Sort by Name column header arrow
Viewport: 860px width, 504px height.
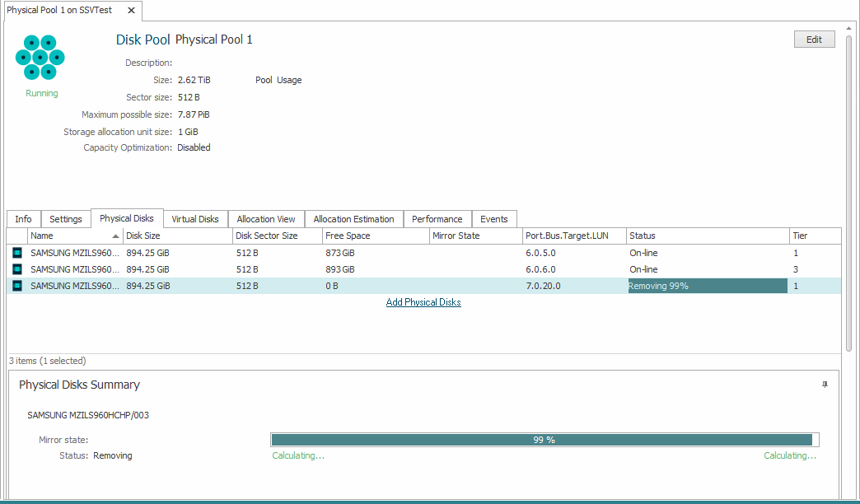(115, 236)
